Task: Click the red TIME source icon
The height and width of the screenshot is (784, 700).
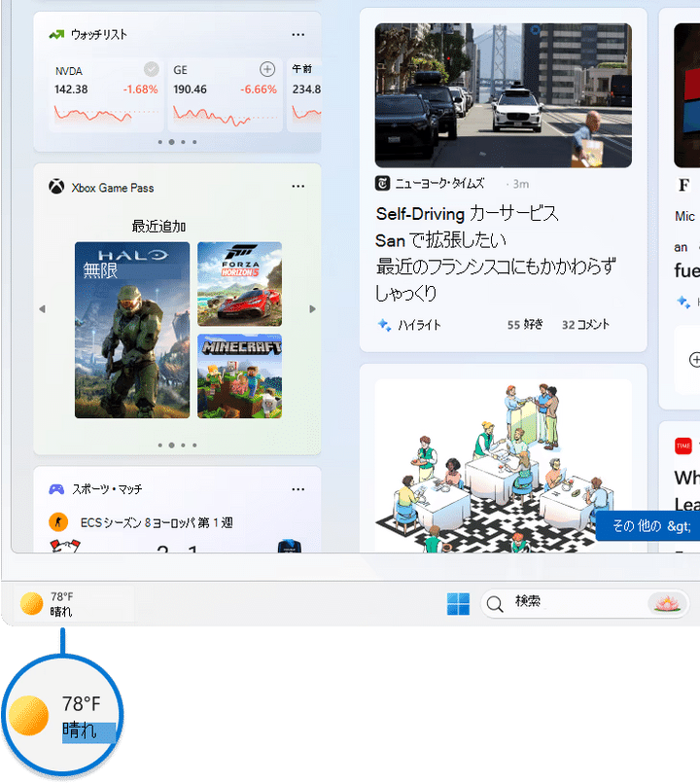Action: click(x=683, y=445)
